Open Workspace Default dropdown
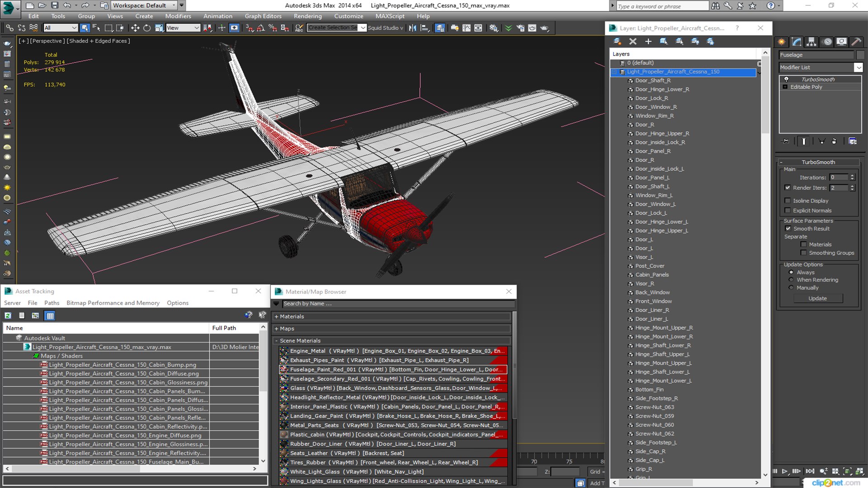The width and height of the screenshot is (868, 488). [x=144, y=5]
